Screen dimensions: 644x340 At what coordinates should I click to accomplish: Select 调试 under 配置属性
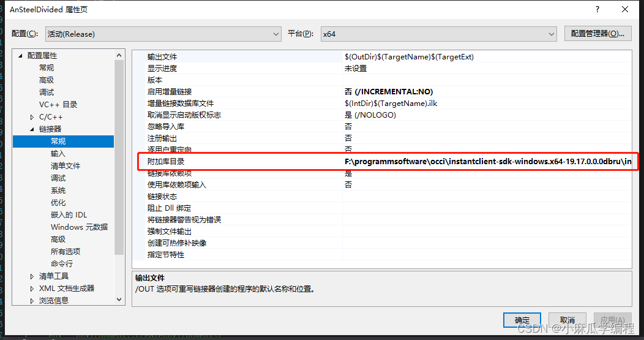[x=47, y=92]
